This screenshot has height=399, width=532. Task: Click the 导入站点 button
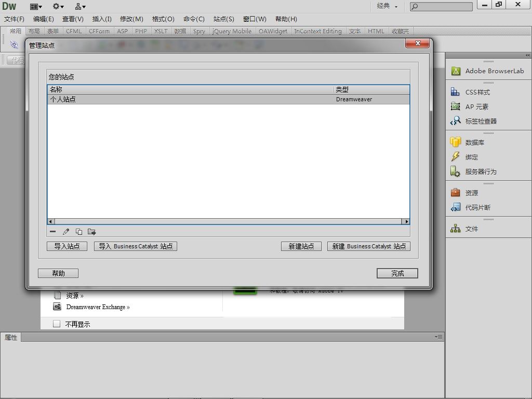(67, 246)
